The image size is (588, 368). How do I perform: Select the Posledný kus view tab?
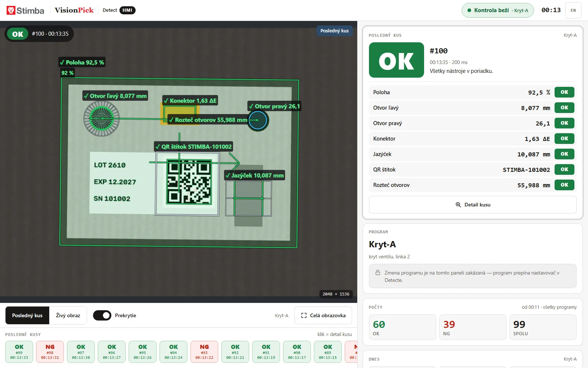point(27,315)
